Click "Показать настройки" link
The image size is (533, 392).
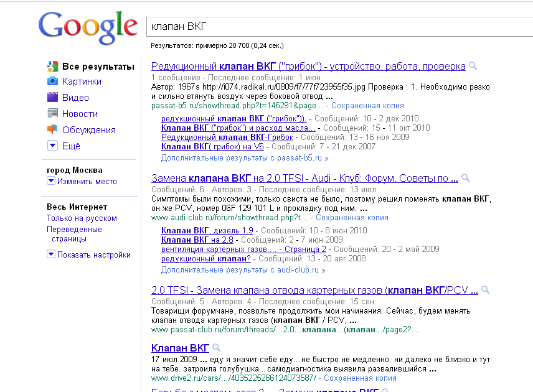pyautogui.click(x=94, y=254)
